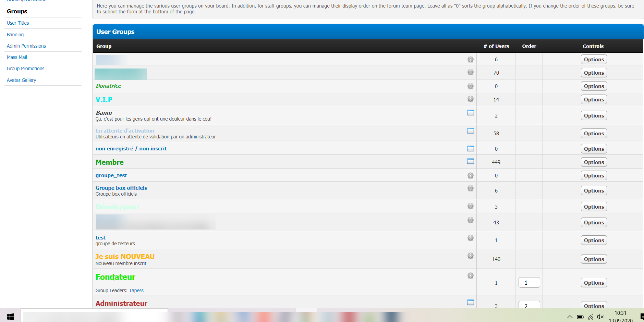Open the groupe_test link

[x=111, y=175]
